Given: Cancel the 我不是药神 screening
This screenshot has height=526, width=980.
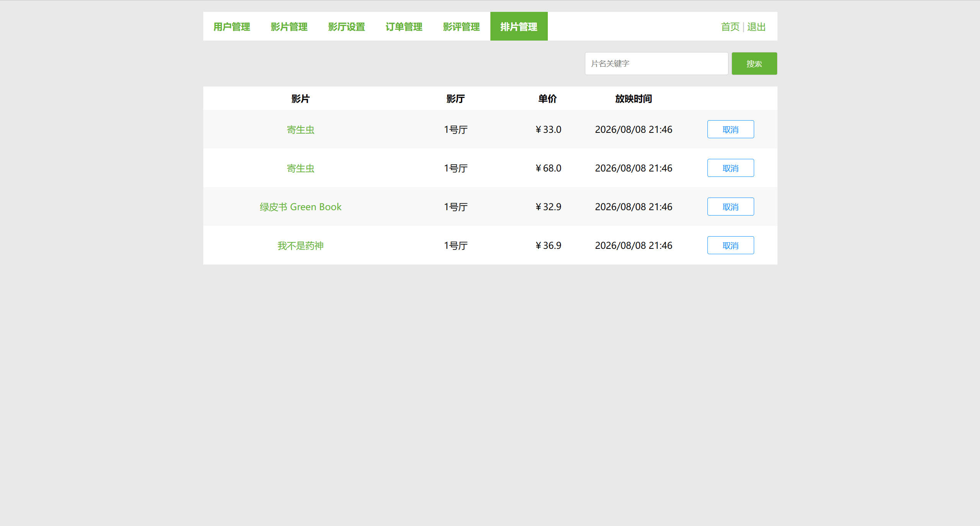Looking at the screenshot, I should click(730, 245).
